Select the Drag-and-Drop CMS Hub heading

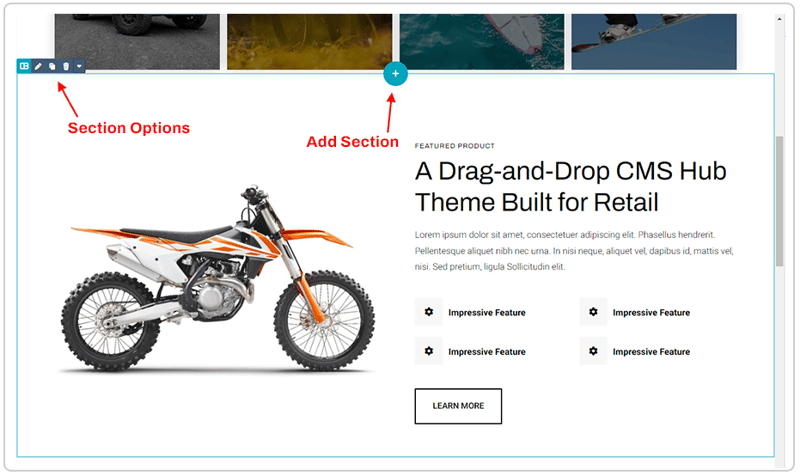570,187
